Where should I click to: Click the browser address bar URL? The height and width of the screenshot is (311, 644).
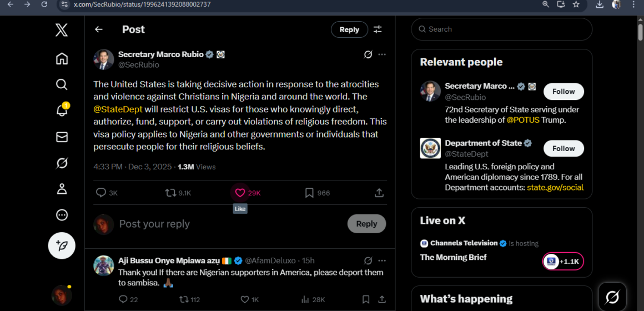click(142, 4)
